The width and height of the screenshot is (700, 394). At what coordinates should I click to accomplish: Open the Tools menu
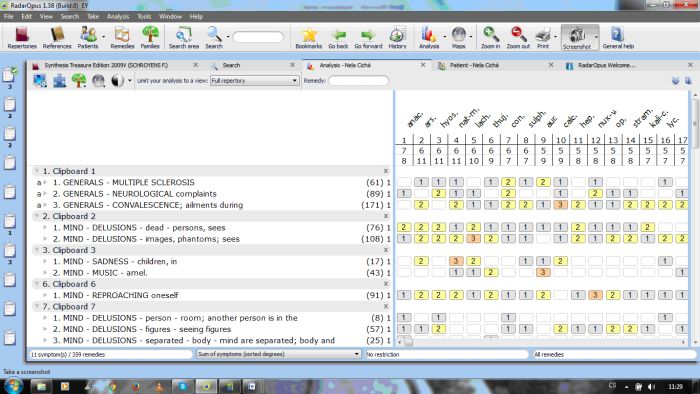(x=144, y=17)
